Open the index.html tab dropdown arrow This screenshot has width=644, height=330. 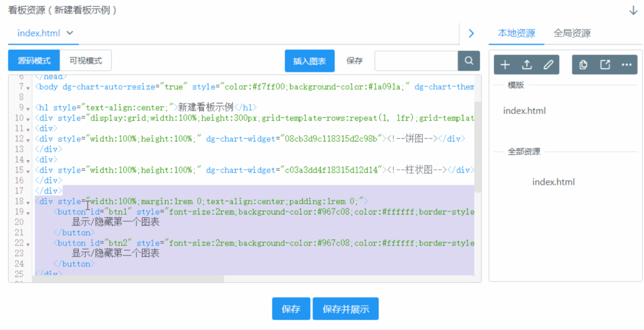70,33
